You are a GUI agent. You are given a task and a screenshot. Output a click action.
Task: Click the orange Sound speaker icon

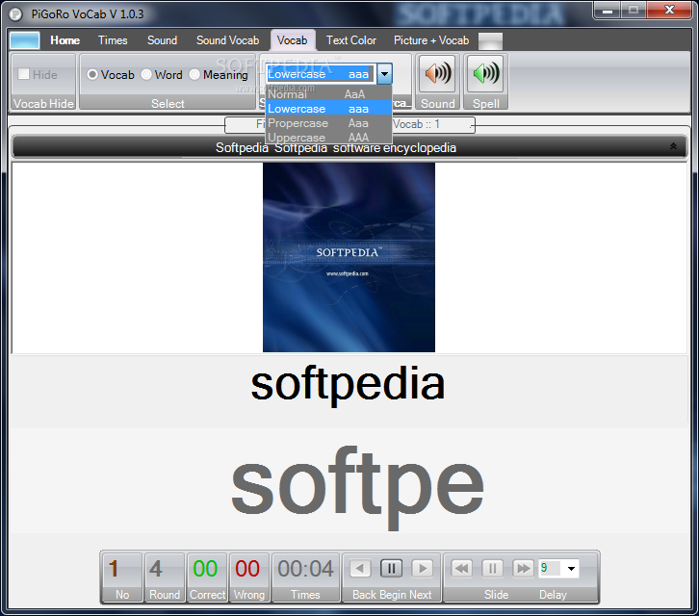click(437, 73)
